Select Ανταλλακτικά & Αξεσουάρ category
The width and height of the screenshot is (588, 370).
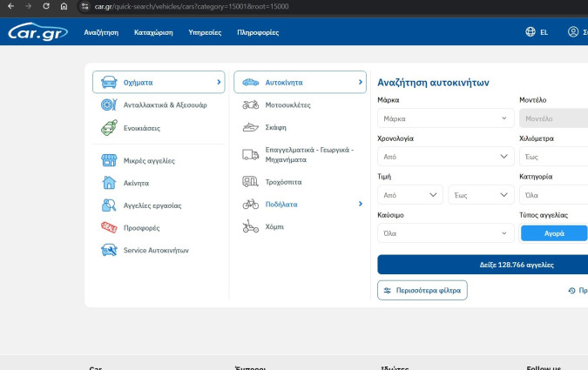[165, 104]
